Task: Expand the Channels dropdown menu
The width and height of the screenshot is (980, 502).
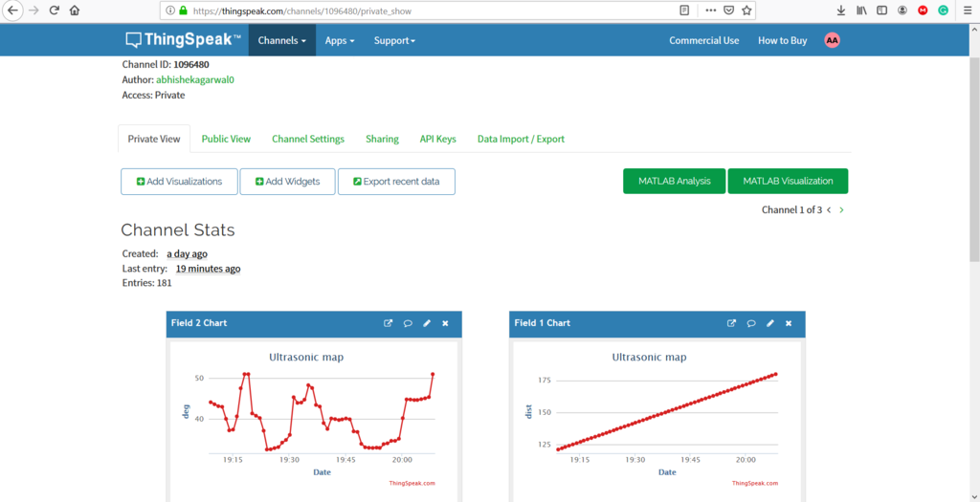Action: tap(281, 40)
